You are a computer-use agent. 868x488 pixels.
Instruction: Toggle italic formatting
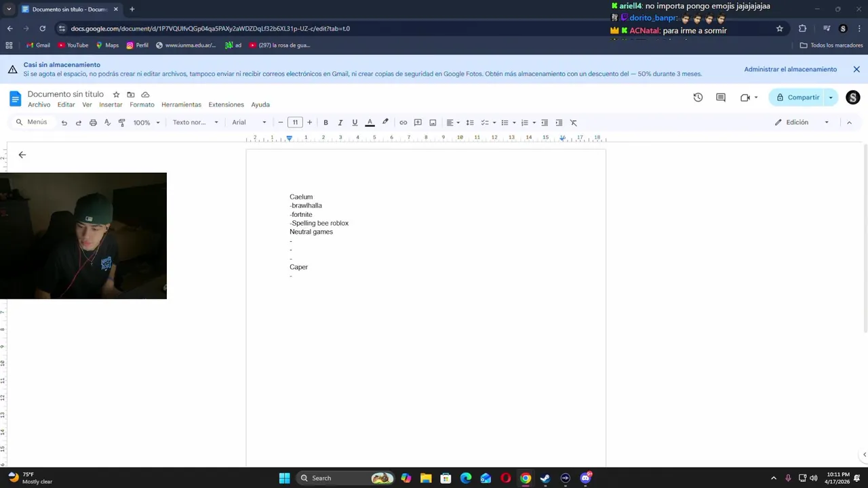point(340,123)
